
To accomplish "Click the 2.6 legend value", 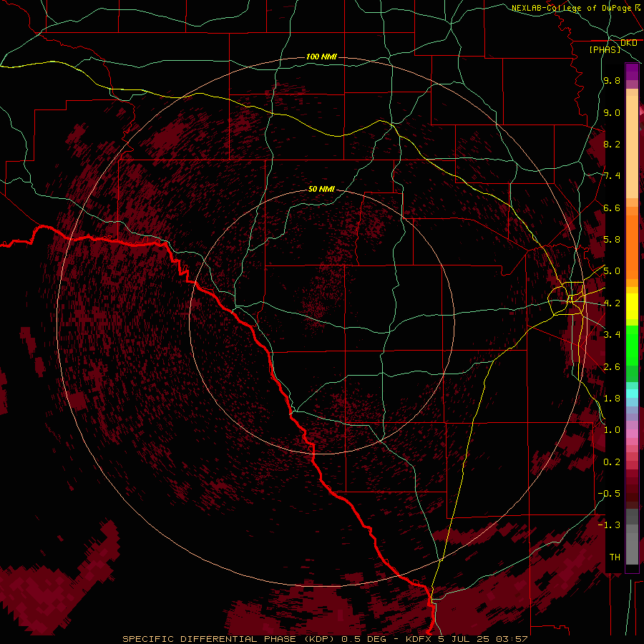I will point(612,367).
